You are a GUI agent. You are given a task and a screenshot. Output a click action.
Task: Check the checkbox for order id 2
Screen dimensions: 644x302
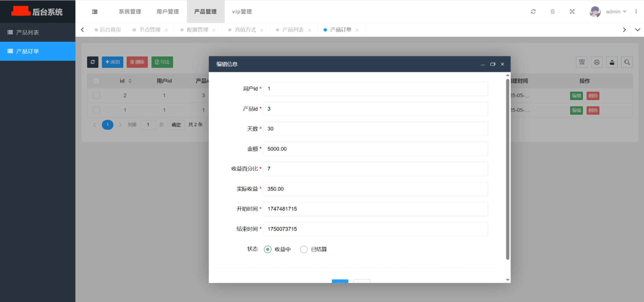click(x=96, y=95)
